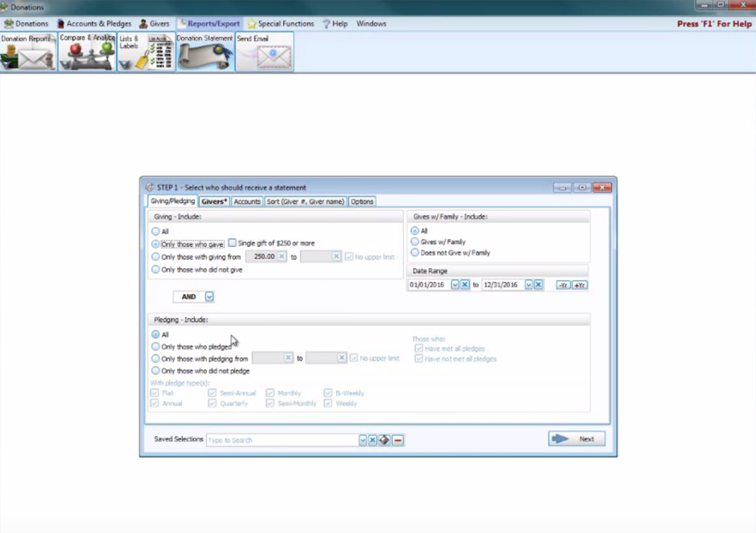This screenshot has height=533, width=756.
Task: Switch to the Givers tab
Action: click(x=214, y=201)
